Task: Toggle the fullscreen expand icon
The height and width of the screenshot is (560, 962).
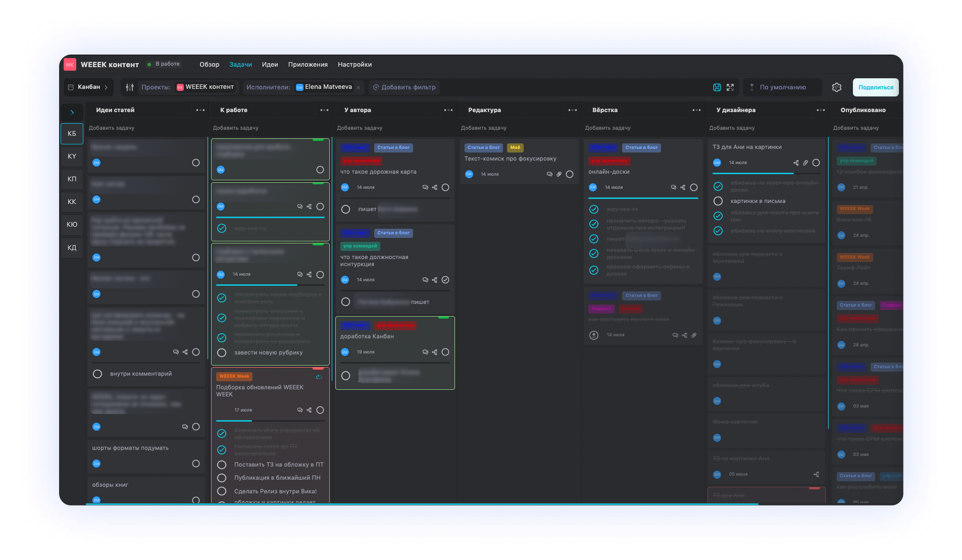Action: [730, 87]
